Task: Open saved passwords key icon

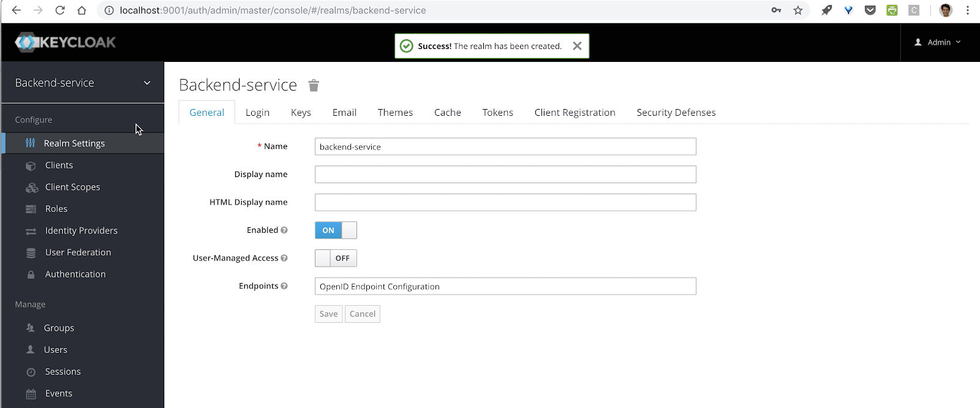Action: point(776,10)
